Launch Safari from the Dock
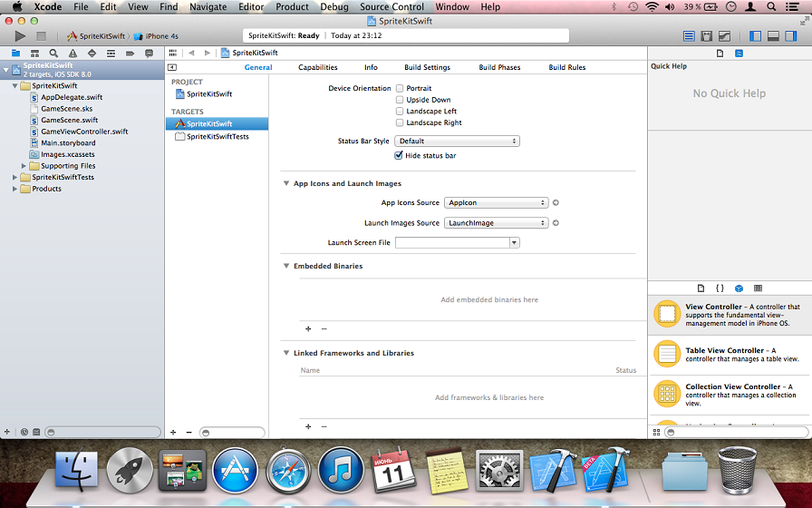 coord(288,470)
